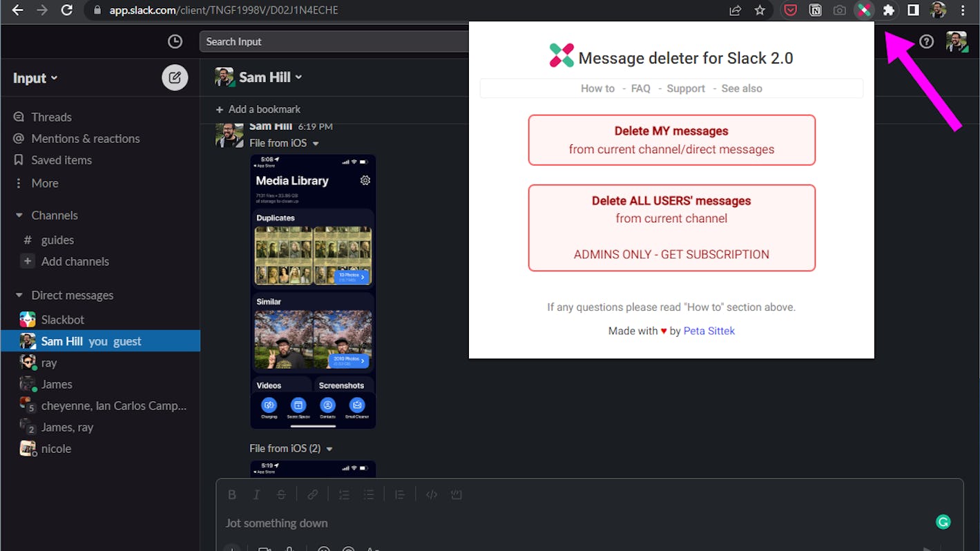Open Slack help via the question mark icon
This screenshot has width=980, height=551.
(926, 41)
